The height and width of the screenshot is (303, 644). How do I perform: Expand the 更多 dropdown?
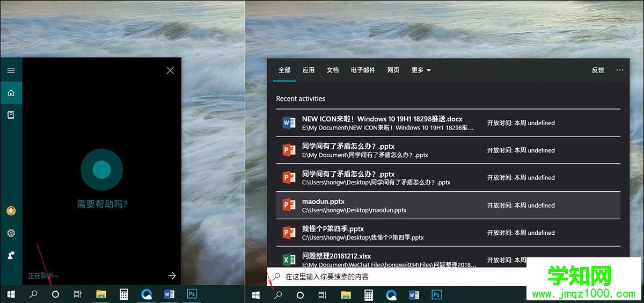tap(421, 70)
